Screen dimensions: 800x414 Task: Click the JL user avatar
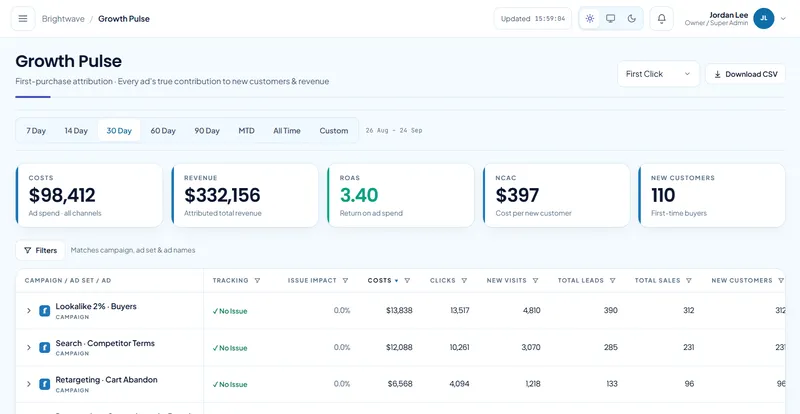pos(764,18)
